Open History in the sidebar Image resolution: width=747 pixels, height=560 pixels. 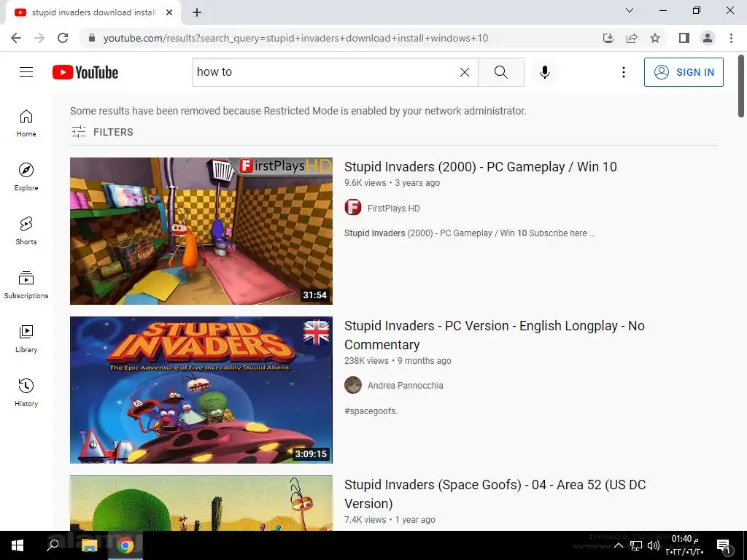click(26, 392)
